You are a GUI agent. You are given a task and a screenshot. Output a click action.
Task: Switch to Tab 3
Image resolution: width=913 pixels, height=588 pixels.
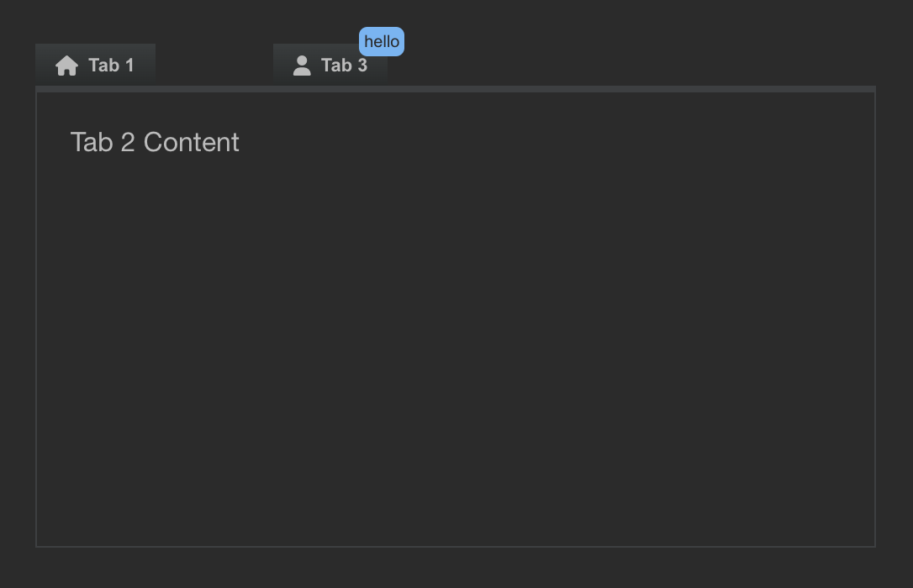pyautogui.click(x=330, y=65)
